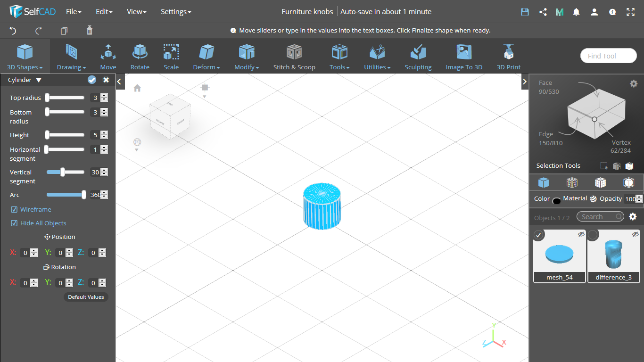Toggle fullscreen mode icon
Screen dimensions: 644x362
click(631, 12)
